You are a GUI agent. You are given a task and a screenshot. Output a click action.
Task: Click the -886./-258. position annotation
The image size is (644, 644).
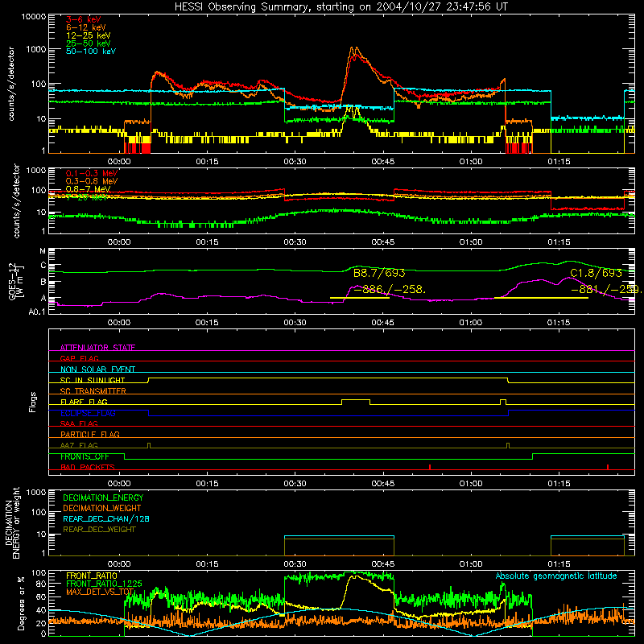tap(390, 289)
